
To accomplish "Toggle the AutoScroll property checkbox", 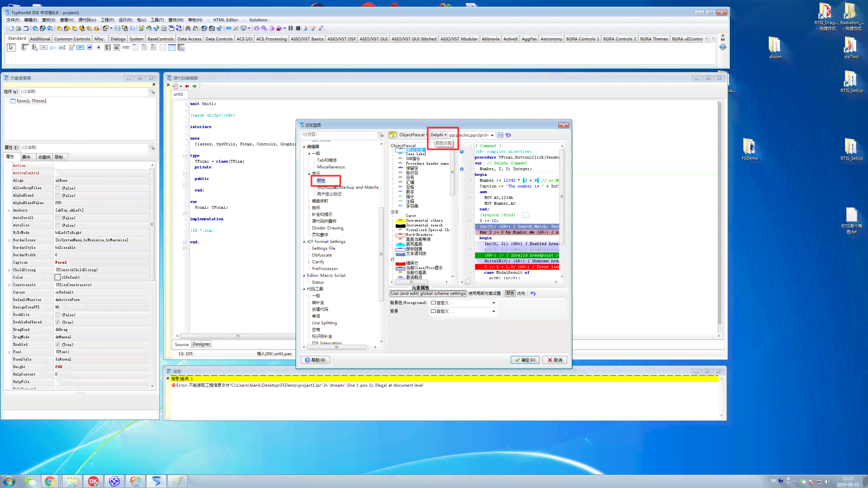I will (x=58, y=218).
